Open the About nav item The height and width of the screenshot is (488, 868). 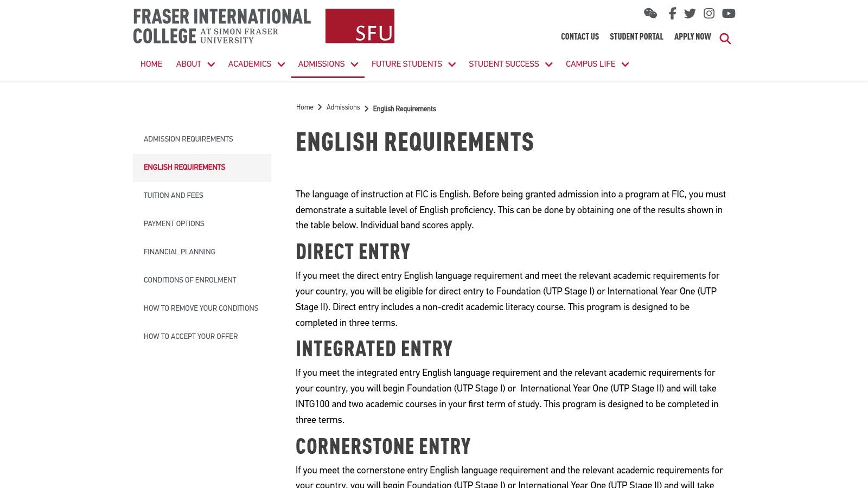[x=188, y=64]
